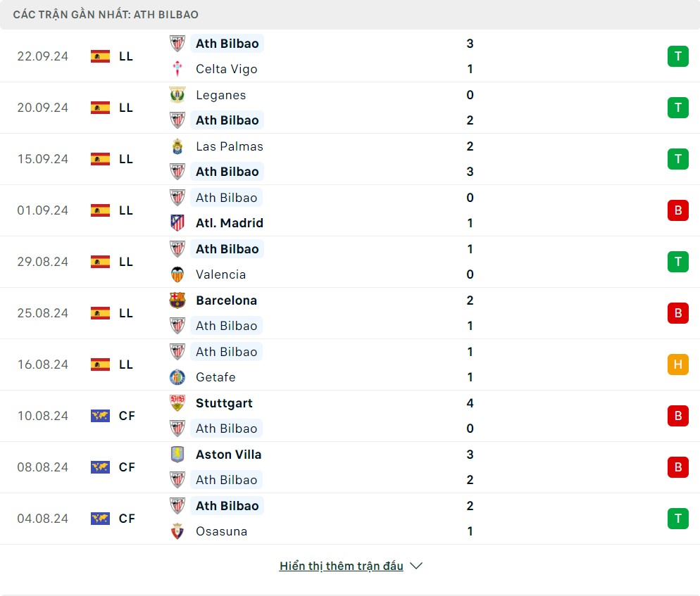The image size is (700, 596).
Task: Expand list with the chevron down arrow
Action: click(x=416, y=566)
